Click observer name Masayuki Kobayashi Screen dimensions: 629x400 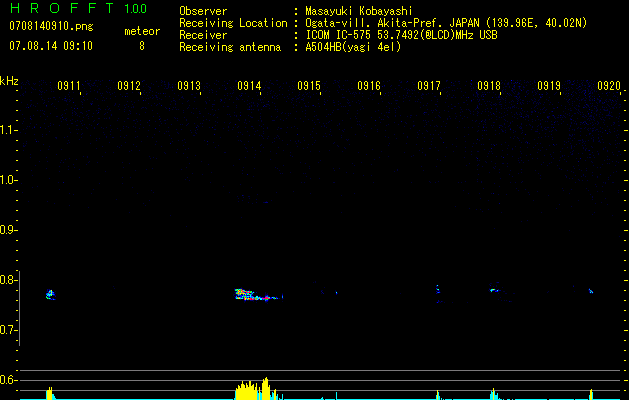(x=359, y=11)
